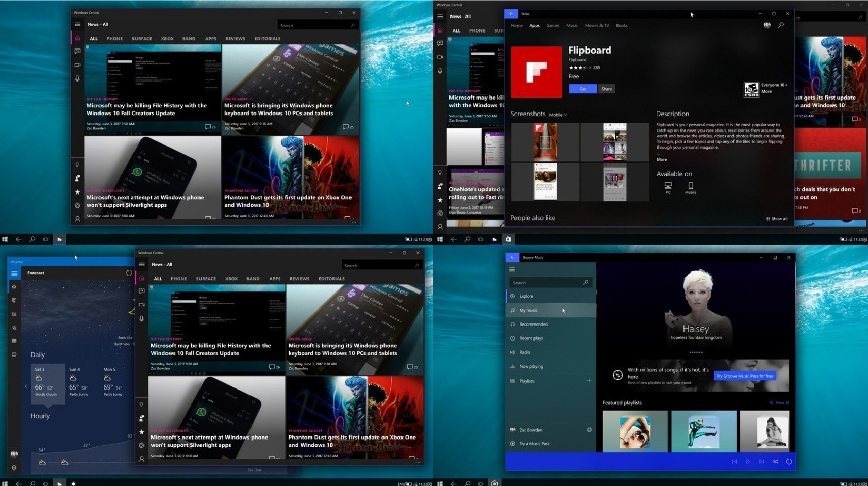Viewport: 868px width, 486px height.
Task: Open Historical Weather chart icon in Weather sidebar
Action: click(14, 314)
